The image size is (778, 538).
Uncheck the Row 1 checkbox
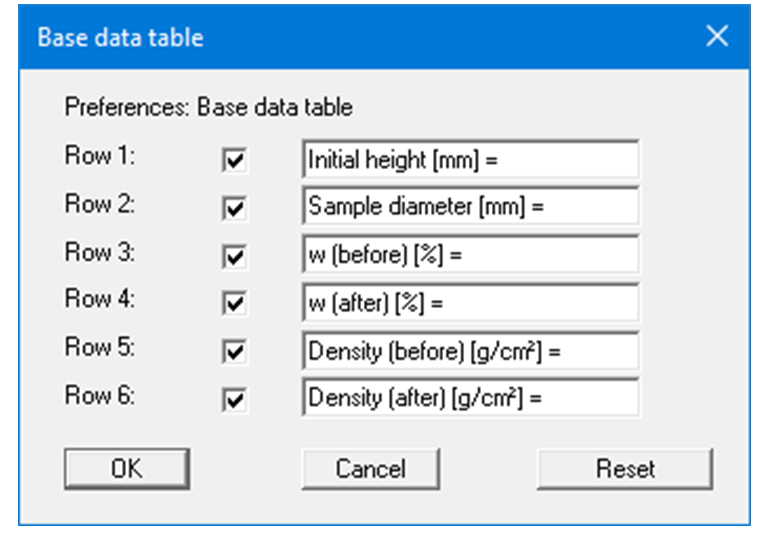pyautogui.click(x=234, y=161)
